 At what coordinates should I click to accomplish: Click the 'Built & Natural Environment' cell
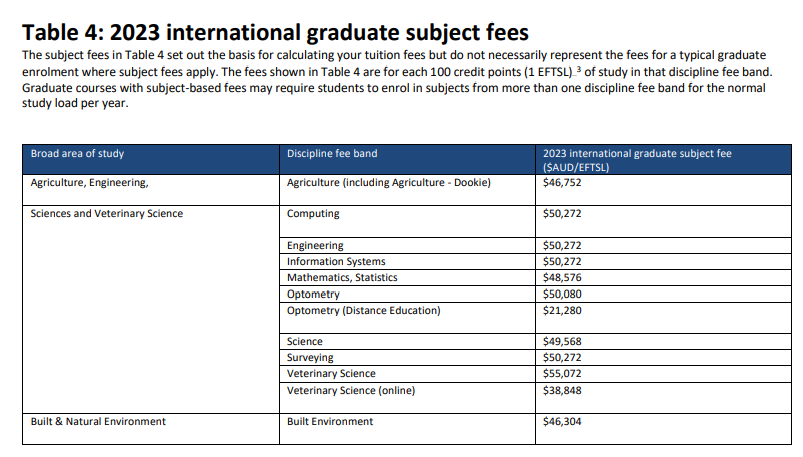[98, 422]
